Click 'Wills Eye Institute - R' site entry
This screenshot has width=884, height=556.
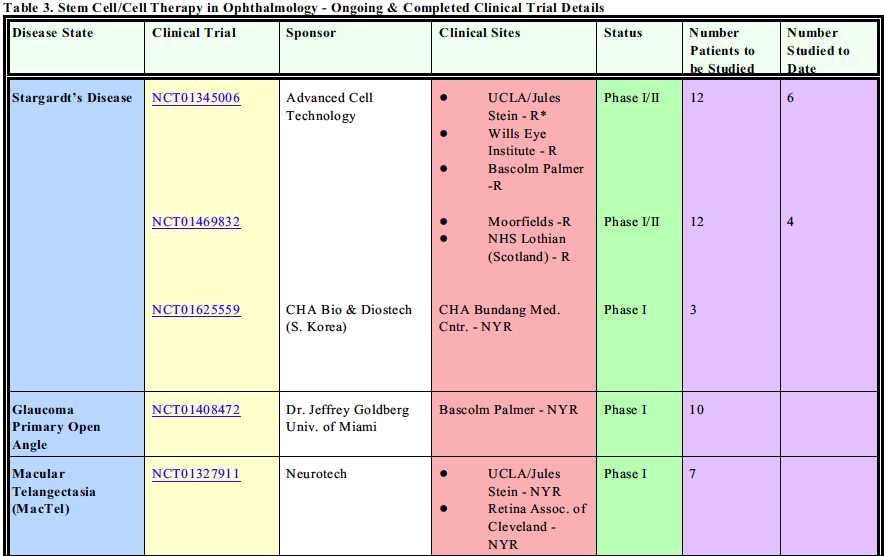[x=523, y=142]
